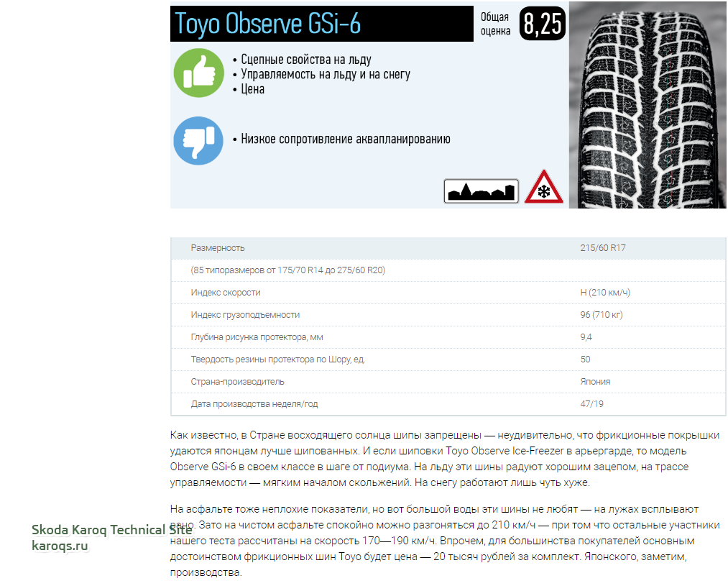Click the "Глубина рисунка протектора, мм" label
The width and height of the screenshot is (728, 586).
click(257, 337)
